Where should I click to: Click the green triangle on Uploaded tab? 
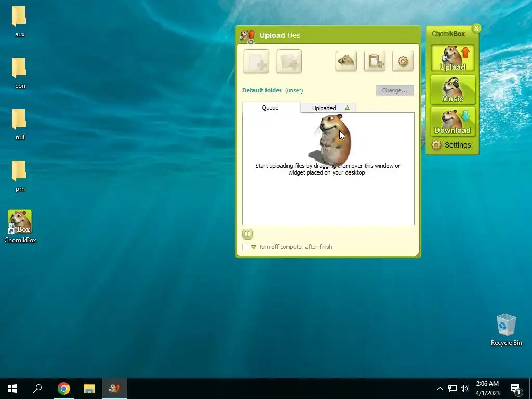[x=347, y=108]
